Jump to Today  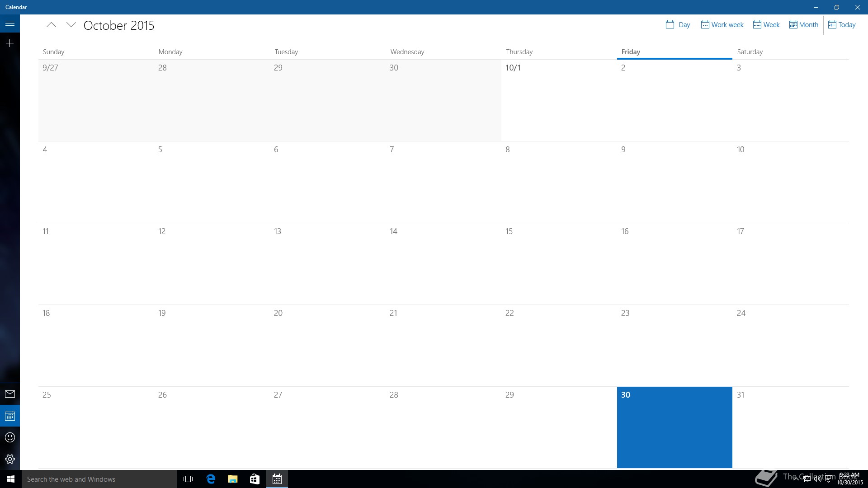point(842,25)
